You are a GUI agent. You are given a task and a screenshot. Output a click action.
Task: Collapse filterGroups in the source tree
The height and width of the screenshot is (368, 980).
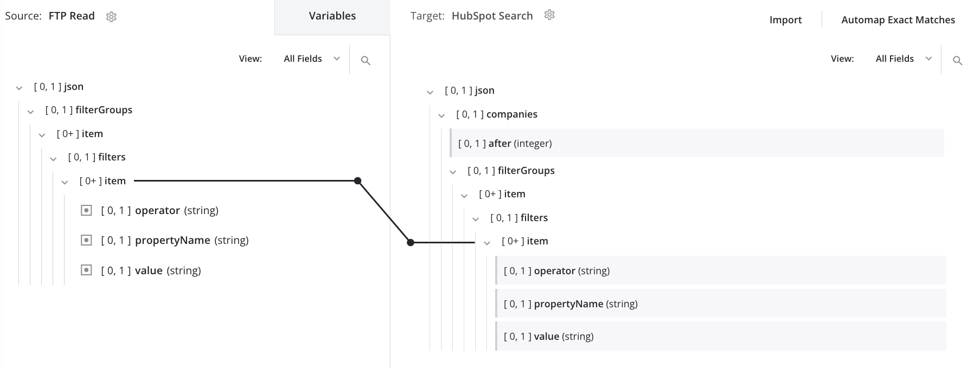30,110
